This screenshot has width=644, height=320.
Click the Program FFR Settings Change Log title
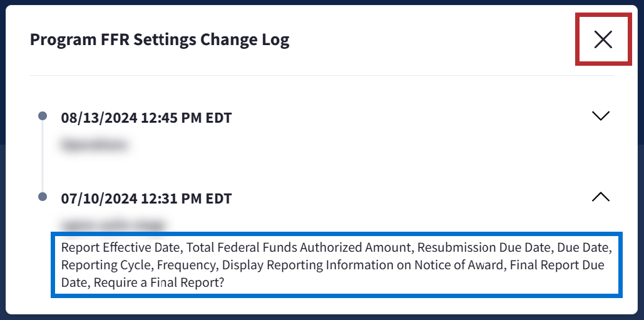point(160,40)
